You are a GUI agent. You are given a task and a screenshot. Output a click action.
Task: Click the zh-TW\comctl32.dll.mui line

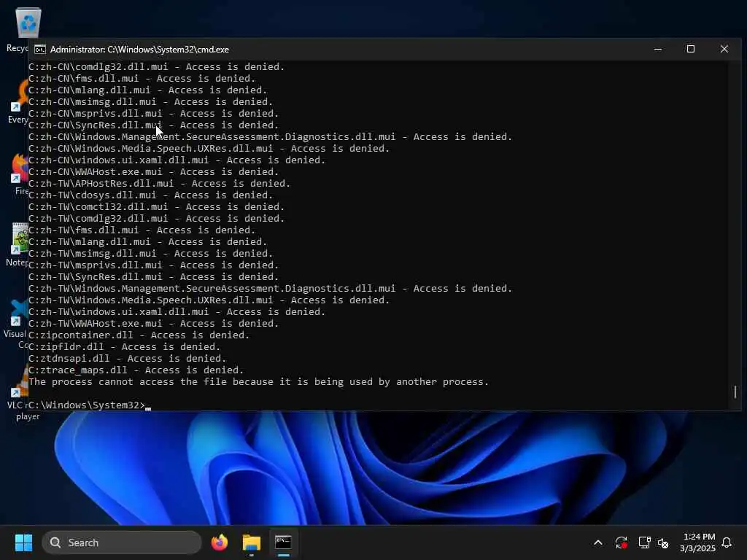pos(157,206)
